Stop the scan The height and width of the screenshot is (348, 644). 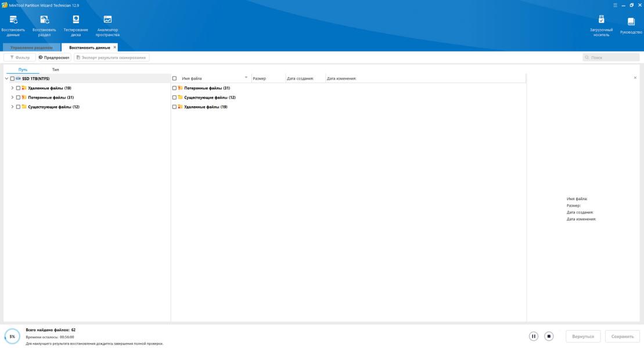tap(549, 336)
